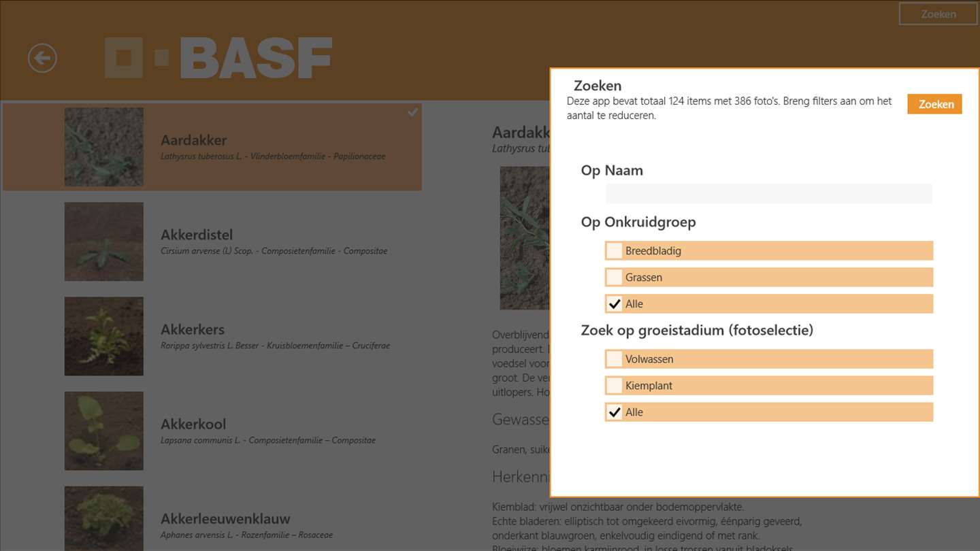Viewport: 980px width, 551px height.
Task: Enable the Kiemplant checkbox
Action: click(x=615, y=385)
